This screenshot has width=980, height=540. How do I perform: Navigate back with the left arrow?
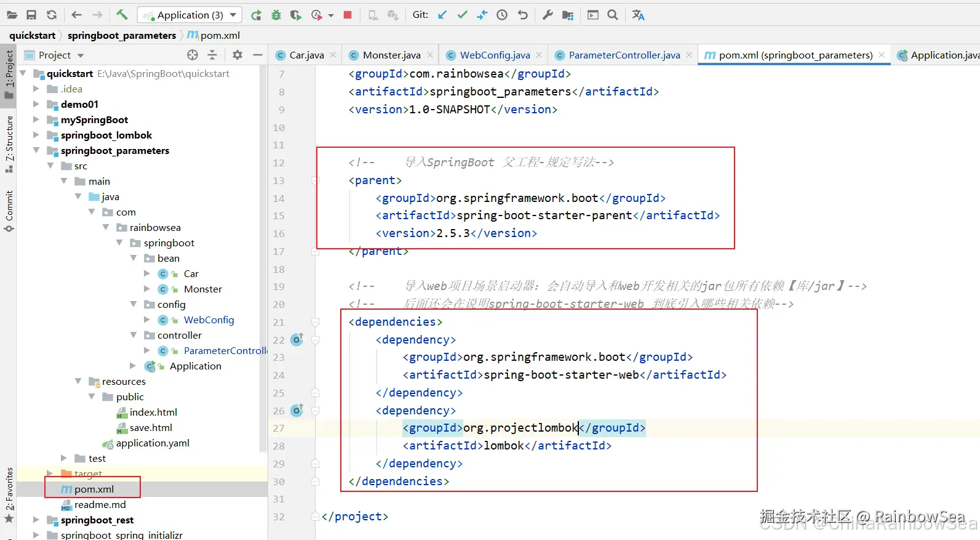coord(77,15)
